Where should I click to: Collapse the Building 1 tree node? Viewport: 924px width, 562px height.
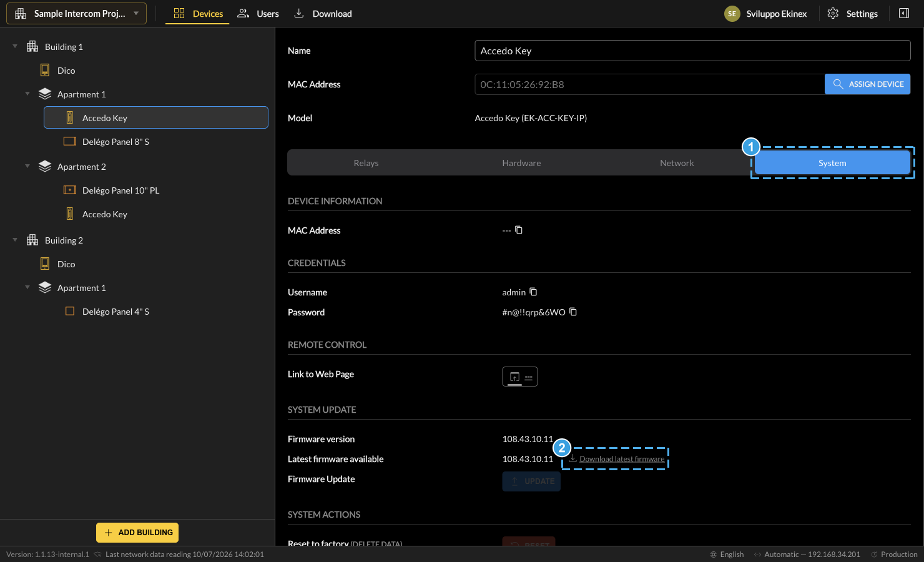(x=15, y=46)
